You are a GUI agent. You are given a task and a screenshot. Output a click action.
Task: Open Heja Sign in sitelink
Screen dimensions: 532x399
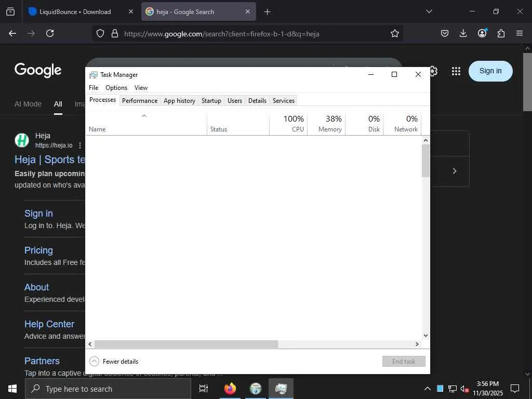[x=38, y=214]
